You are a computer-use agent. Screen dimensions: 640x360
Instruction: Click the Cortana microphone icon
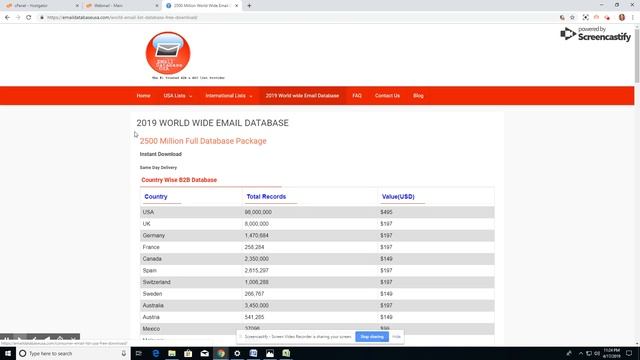click(x=124, y=353)
